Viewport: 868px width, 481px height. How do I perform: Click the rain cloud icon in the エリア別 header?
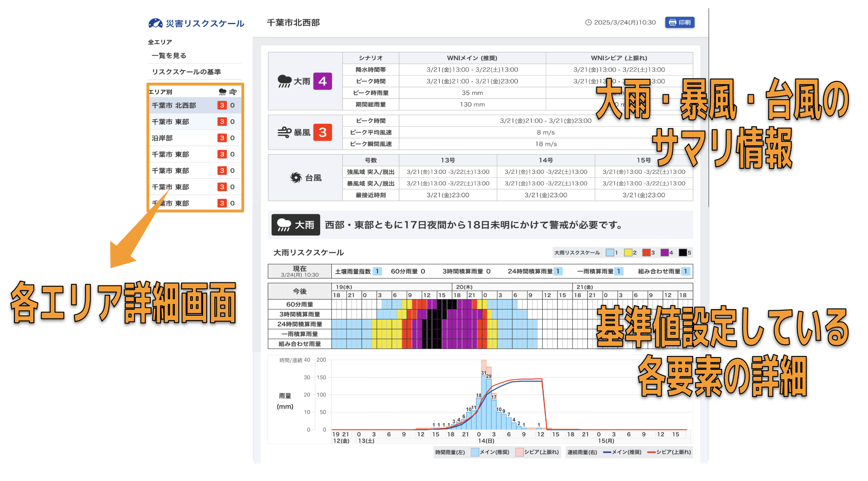(x=223, y=92)
